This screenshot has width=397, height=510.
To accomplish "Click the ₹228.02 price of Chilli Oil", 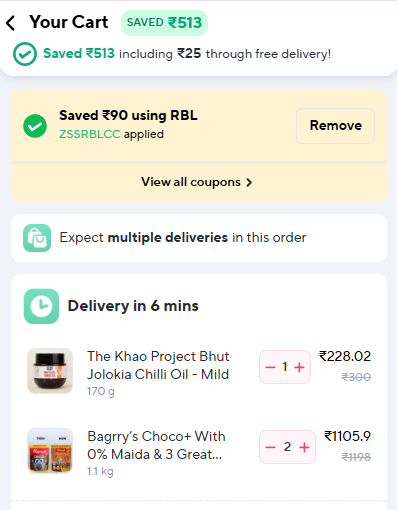I will [x=345, y=356].
